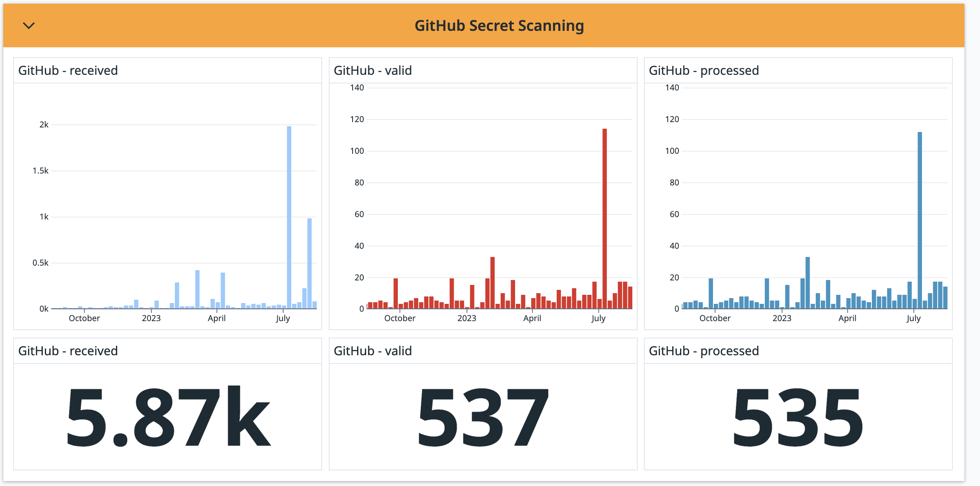980x486 pixels.
Task: Click title of the valid number widget
Action: [x=372, y=351]
